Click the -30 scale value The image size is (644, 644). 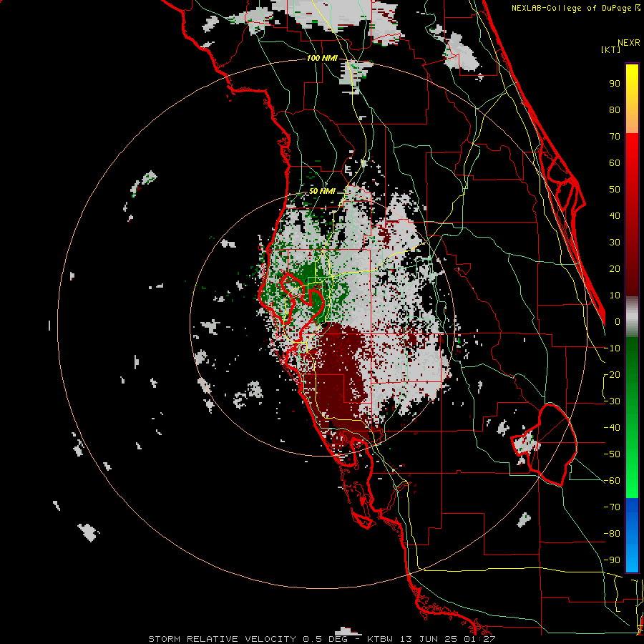pyautogui.click(x=612, y=401)
